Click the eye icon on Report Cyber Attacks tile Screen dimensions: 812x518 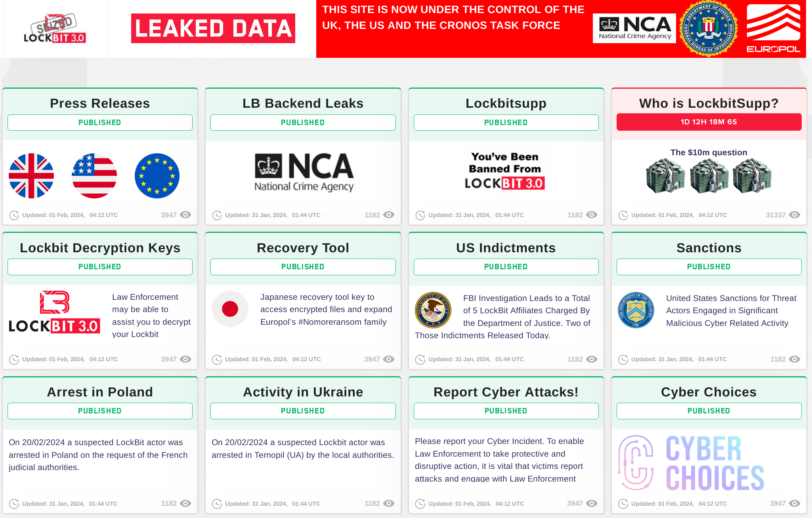click(592, 503)
